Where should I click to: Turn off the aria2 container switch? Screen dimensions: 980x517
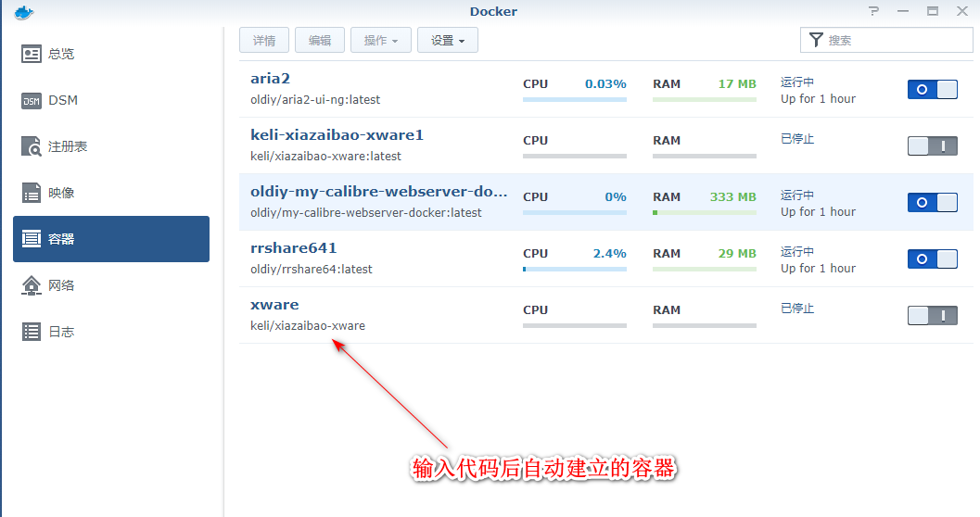(933, 89)
